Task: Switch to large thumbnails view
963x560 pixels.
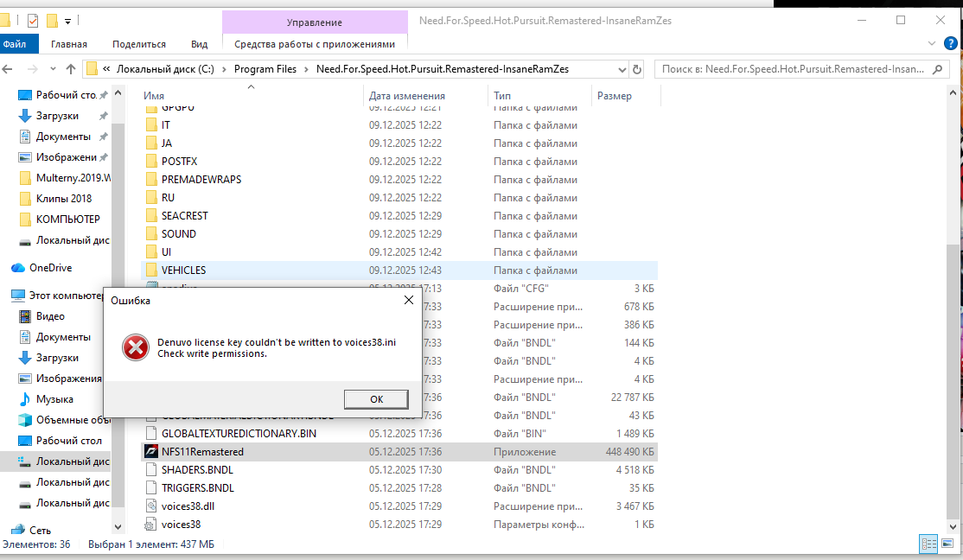Action: tap(947, 544)
